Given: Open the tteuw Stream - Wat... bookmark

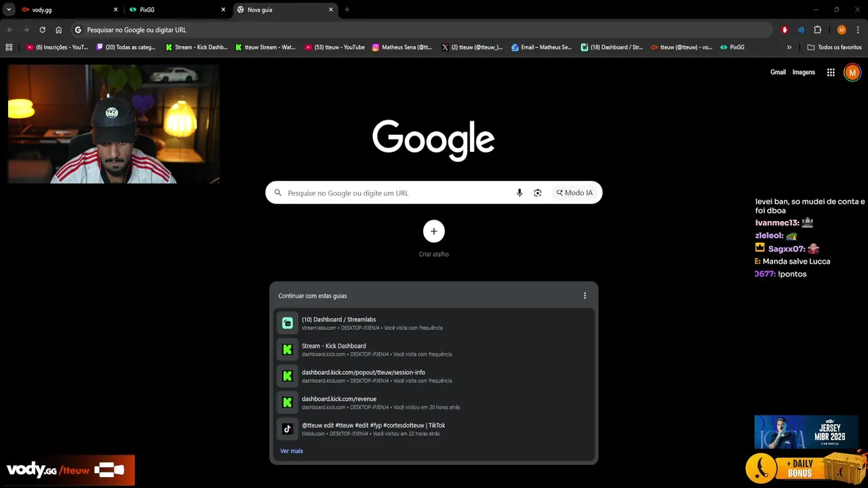Looking at the screenshot, I should (265, 47).
